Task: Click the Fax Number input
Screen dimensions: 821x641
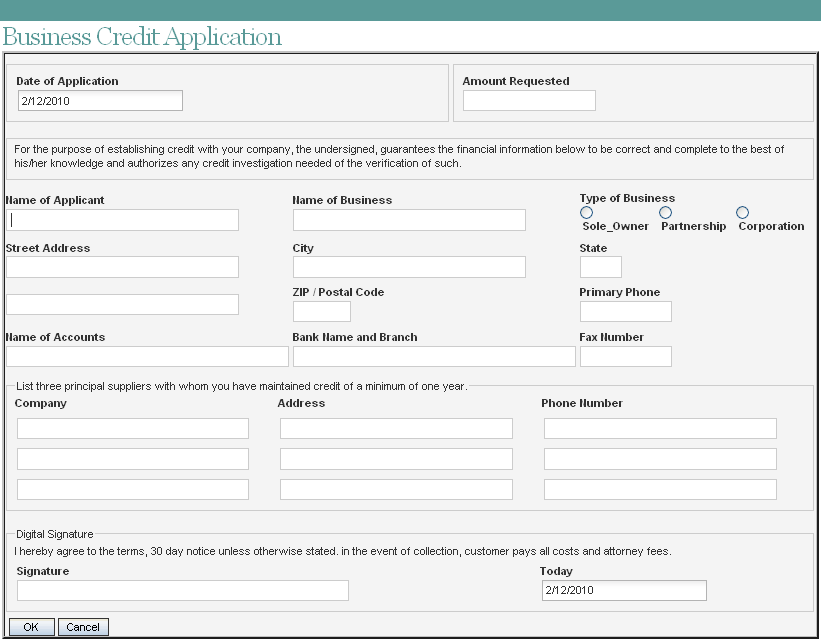Action: [x=626, y=356]
